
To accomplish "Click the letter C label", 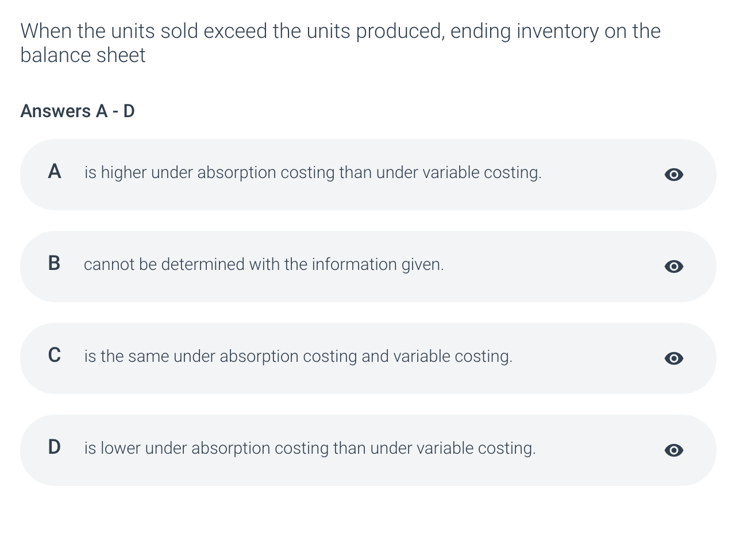I will point(55,355).
